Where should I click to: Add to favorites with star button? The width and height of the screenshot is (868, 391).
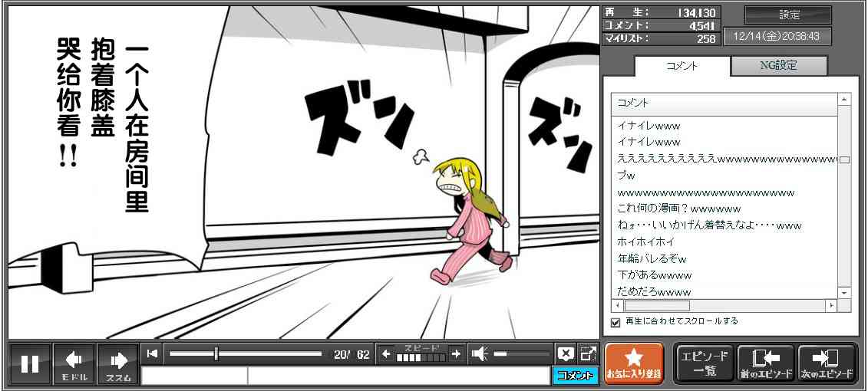click(x=634, y=363)
